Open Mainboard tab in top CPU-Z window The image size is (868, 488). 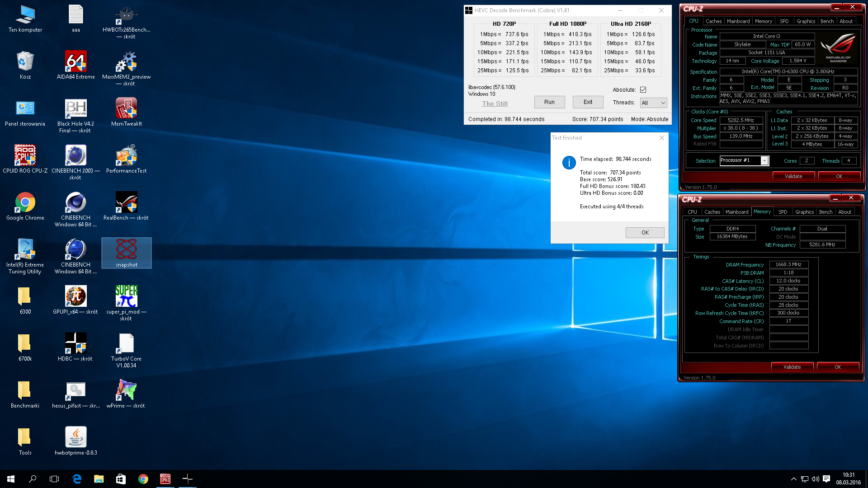coord(738,21)
